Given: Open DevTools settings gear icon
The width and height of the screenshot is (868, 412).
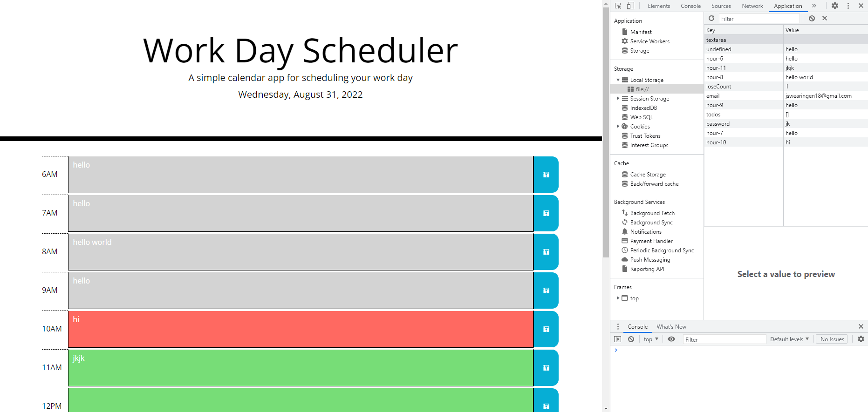Looking at the screenshot, I should coord(835,6).
